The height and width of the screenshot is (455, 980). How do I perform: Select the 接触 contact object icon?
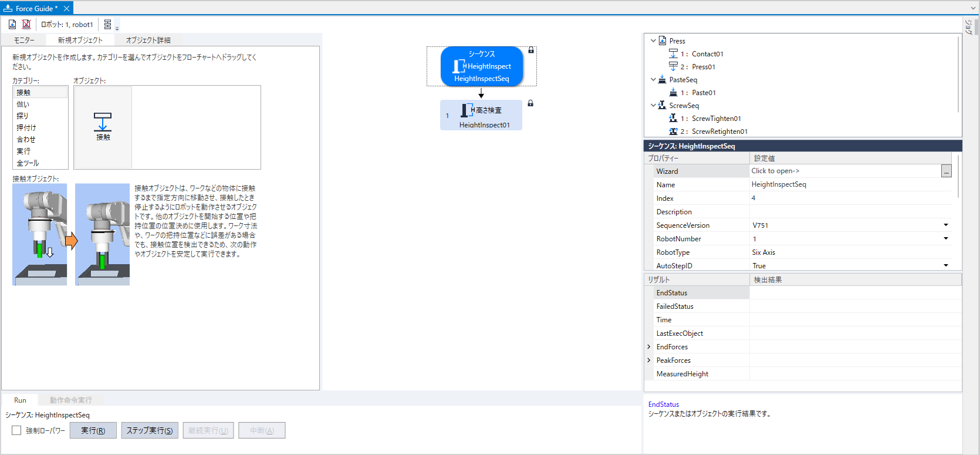[x=103, y=126]
